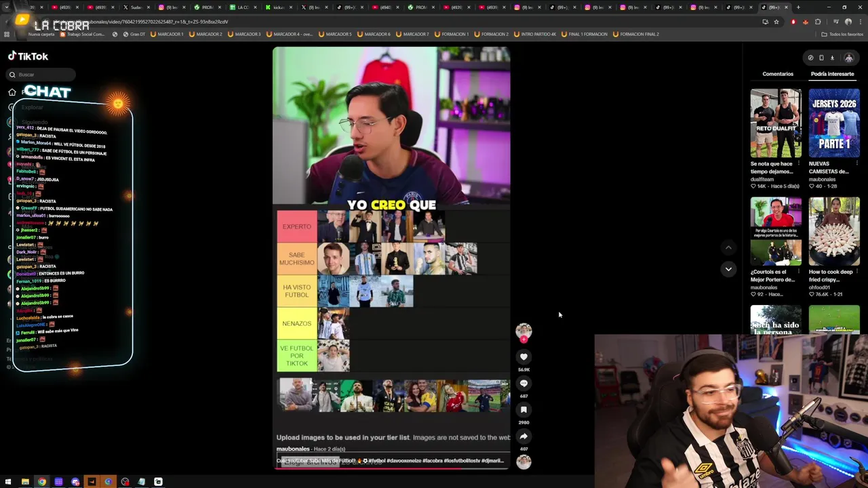Open Nueva carpeta bookmarks folder
Image resolution: width=868 pixels, height=488 pixels.
(41, 34)
